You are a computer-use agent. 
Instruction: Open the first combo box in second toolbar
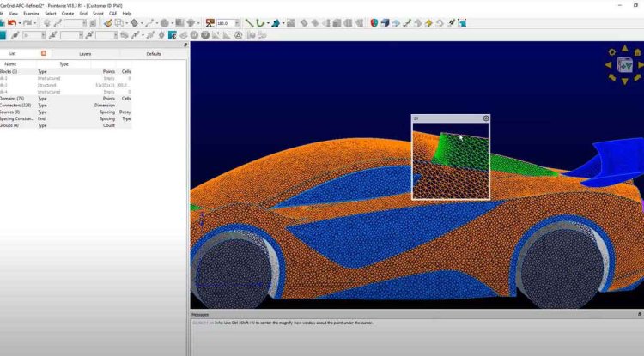[33, 36]
